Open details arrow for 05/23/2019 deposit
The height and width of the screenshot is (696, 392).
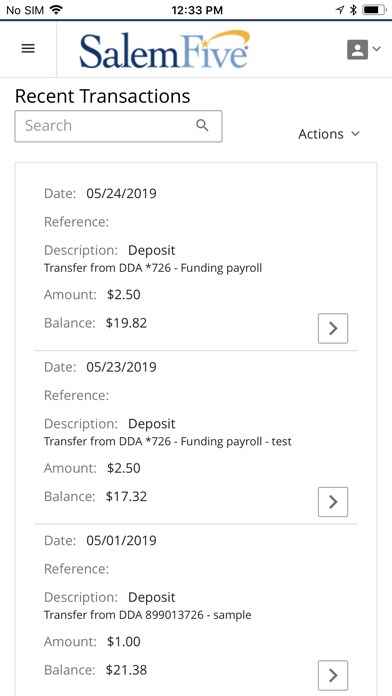tap(333, 502)
